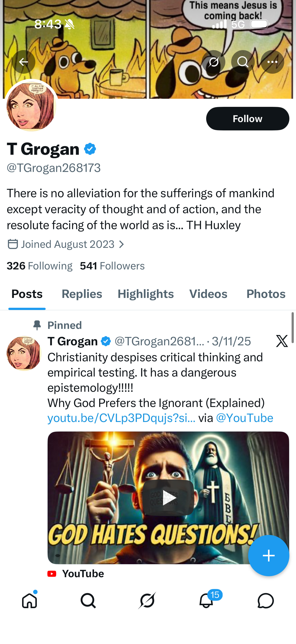Open Search from bottom navigation bar

click(88, 601)
